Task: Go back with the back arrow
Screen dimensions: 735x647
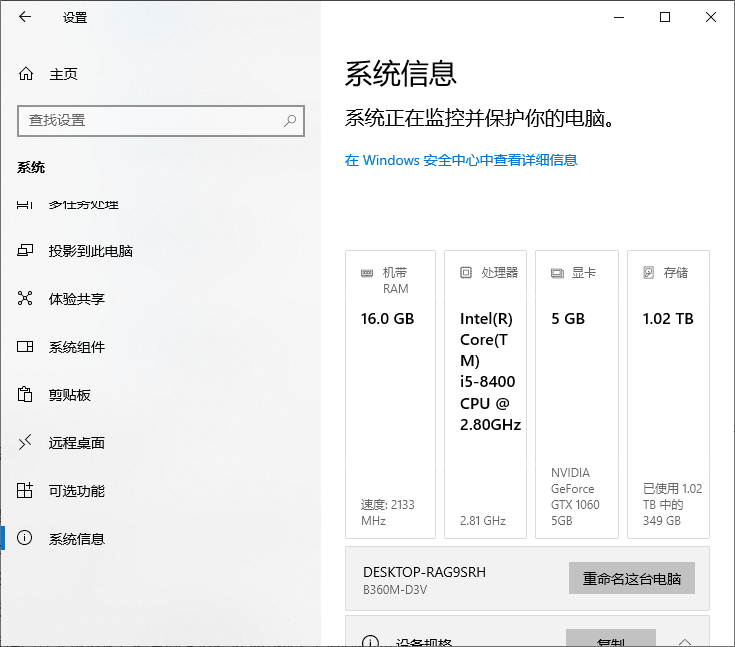Action: tap(25, 17)
